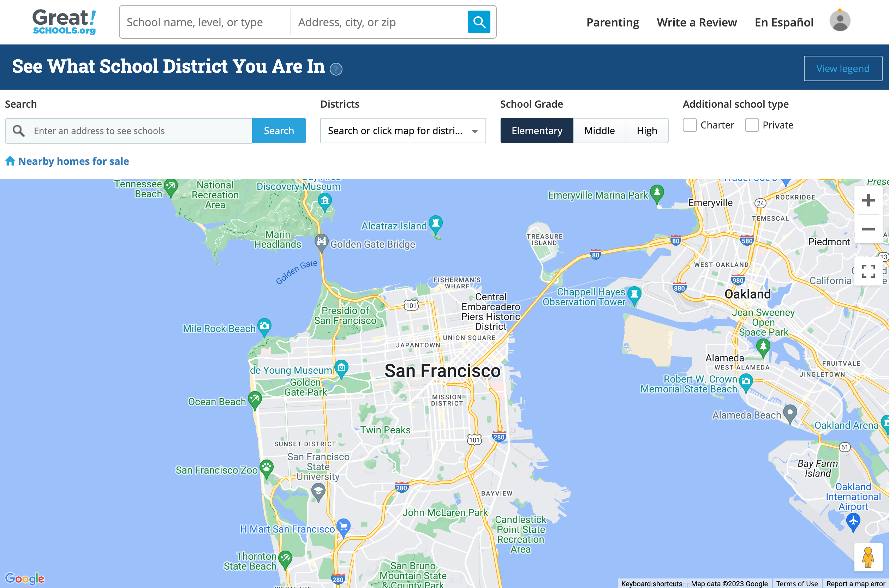
Task: Click the search magnifier icon in the header
Action: [x=479, y=22]
